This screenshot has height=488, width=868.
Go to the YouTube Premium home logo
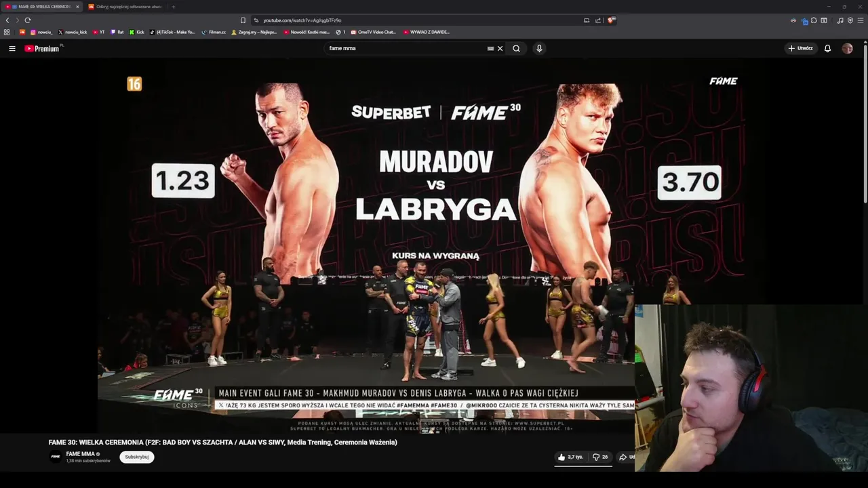point(43,48)
